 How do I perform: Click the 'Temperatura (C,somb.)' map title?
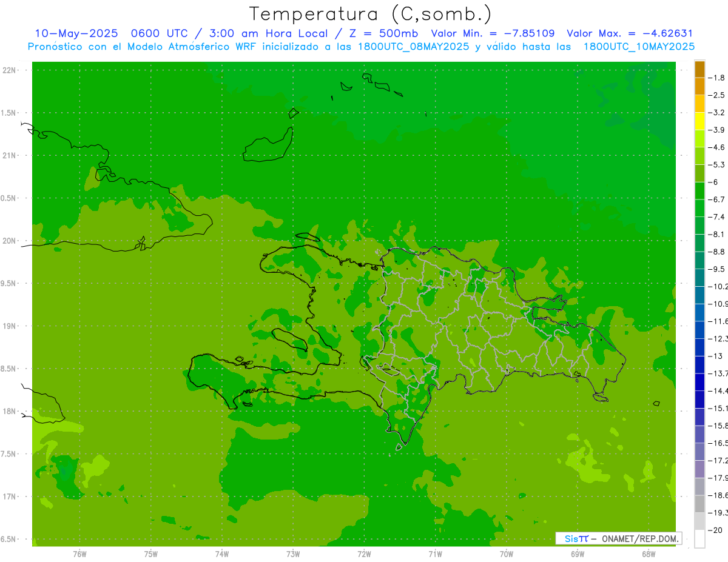[371, 14]
